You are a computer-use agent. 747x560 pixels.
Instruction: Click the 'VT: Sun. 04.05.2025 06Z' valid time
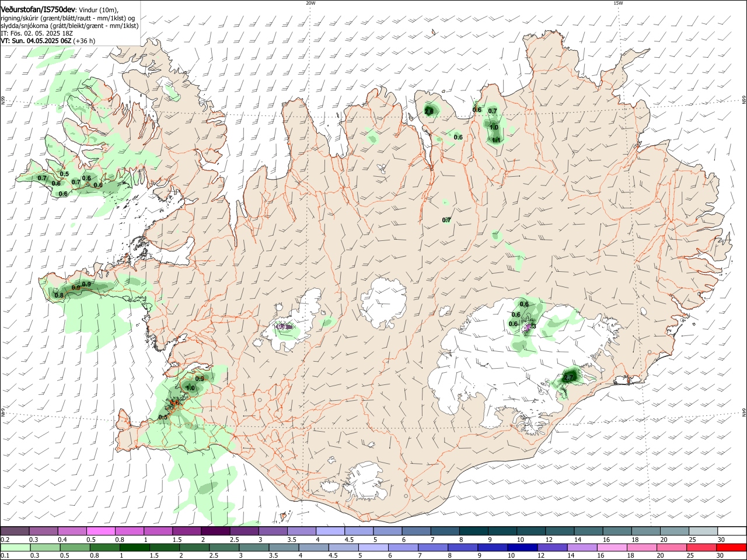coord(36,41)
